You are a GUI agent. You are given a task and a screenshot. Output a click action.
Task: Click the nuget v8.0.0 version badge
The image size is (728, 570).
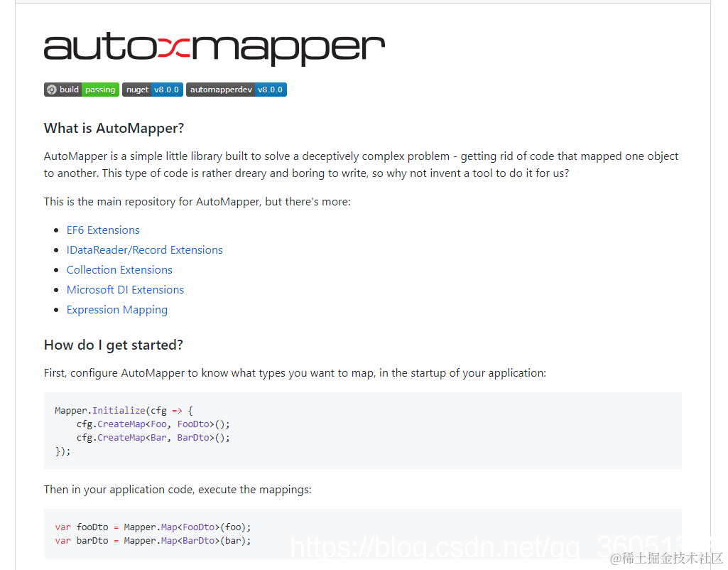(x=152, y=89)
